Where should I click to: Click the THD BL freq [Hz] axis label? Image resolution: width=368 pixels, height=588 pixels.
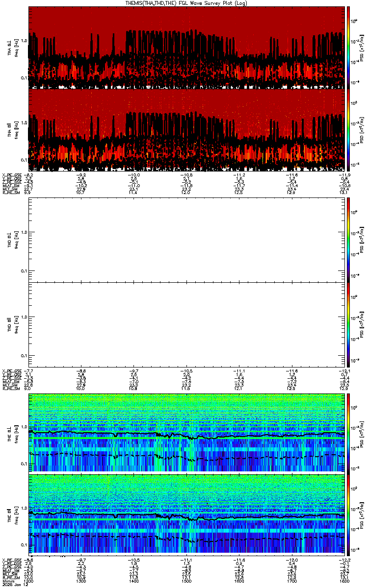pos(17,239)
